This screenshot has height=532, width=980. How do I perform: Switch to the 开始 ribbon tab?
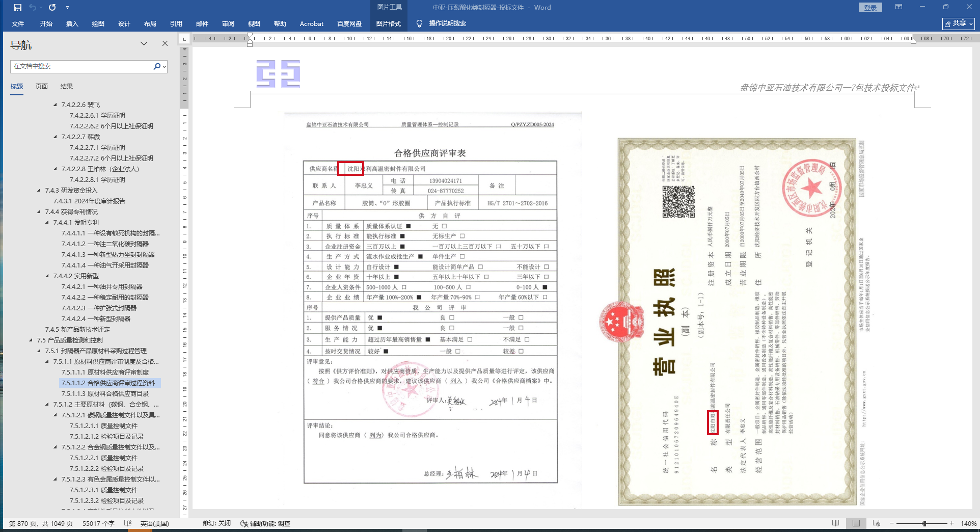[46, 24]
